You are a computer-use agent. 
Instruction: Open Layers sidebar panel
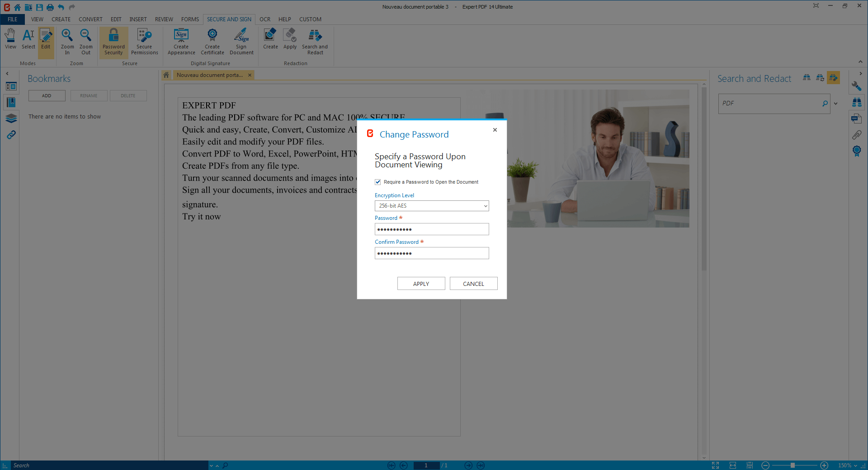click(11, 119)
